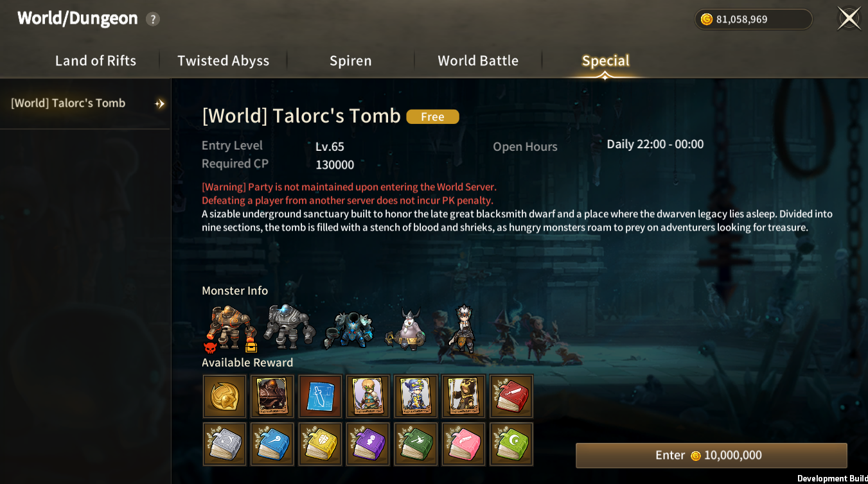This screenshot has height=484, width=868.
Task: Click the gold coin shield reward icon
Action: [x=225, y=396]
